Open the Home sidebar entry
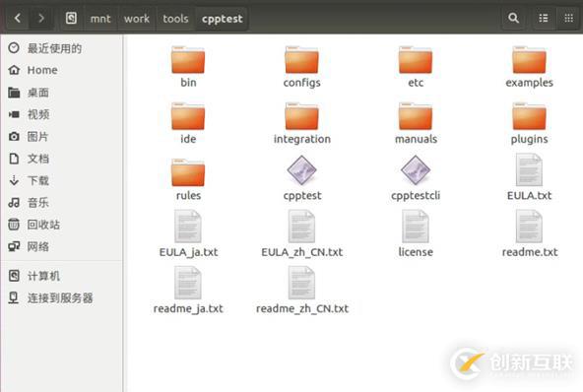583x392 pixels. pyautogui.click(x=42, y=70)
